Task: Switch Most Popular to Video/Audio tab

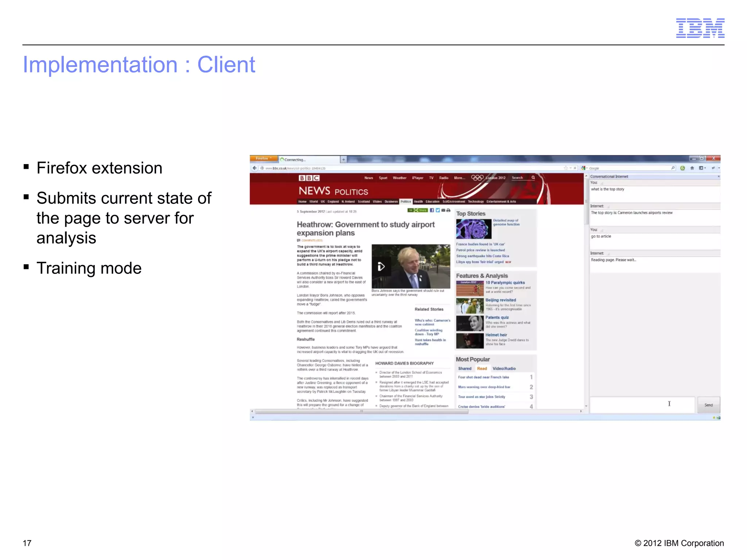Action: [504, 369]
